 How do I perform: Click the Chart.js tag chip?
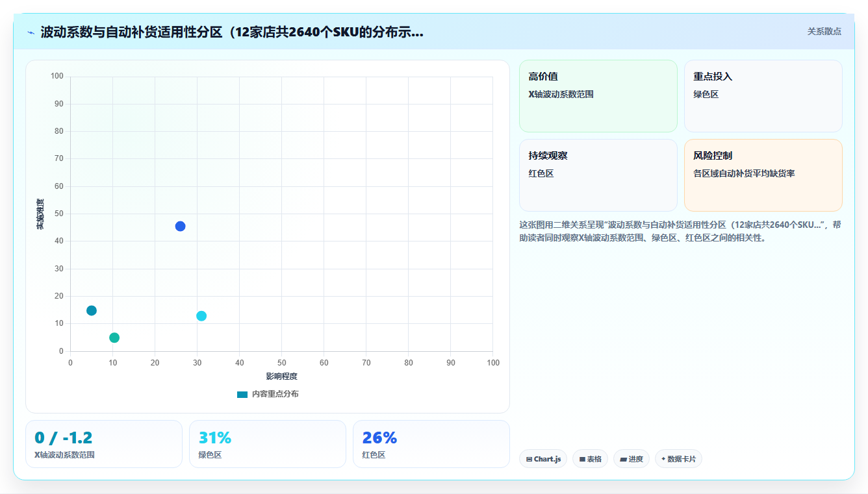click(542, 459)
